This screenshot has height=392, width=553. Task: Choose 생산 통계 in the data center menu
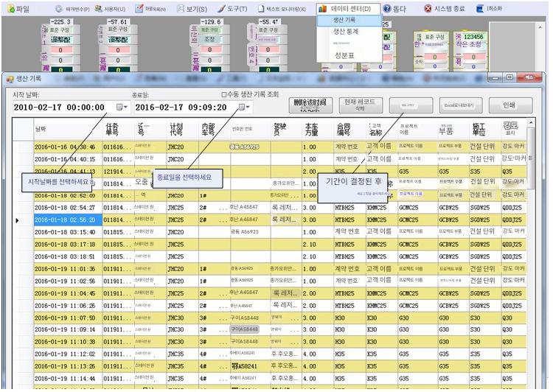point(347,32)
